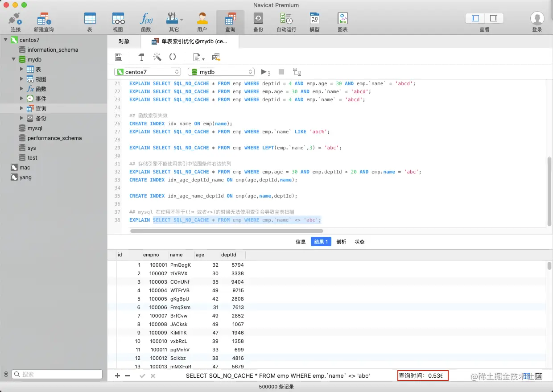The image size is (553, 392).
Task: Beautify SQL with the magic wand icon
Action: pos(157,57)
